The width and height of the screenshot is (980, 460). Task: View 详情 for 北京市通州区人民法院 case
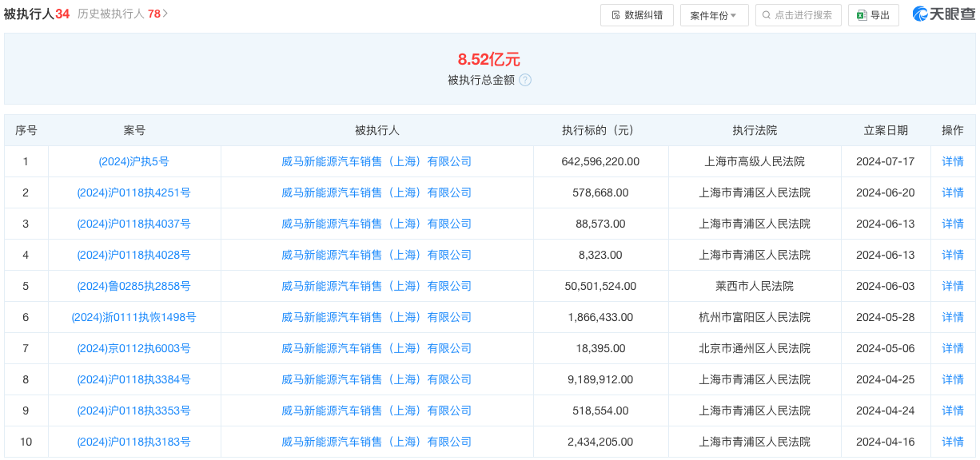point(953,348)
